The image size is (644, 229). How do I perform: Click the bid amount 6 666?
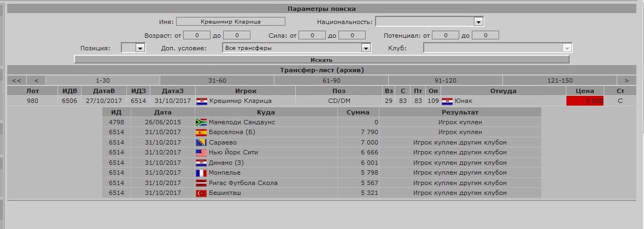(x=369, y=152)
